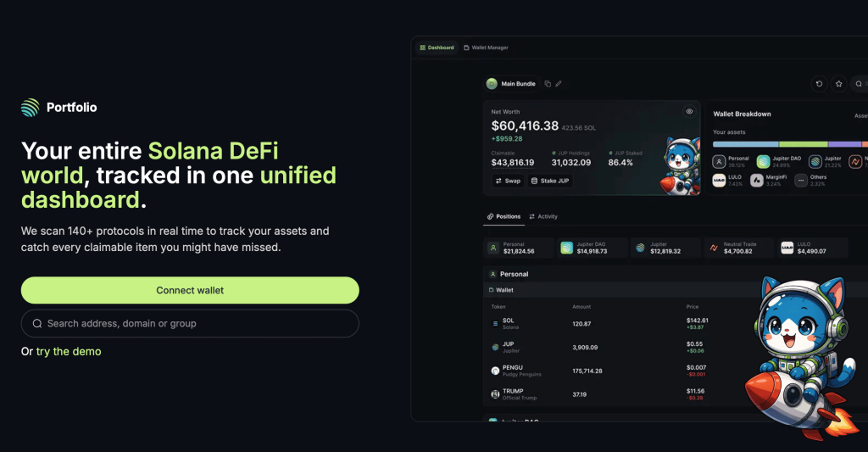
Task: Click the LULO icon in Wallet Breakdown
Action: pos(719,181)
